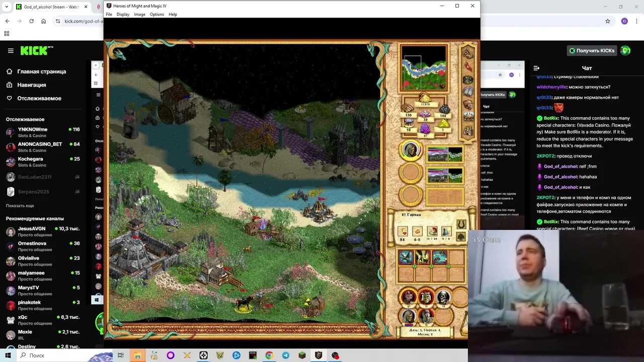Viewport: 644px width, 362px height.
Task: Click the castle icon at toolbar bottom
Action: click(x=468, y=130)
